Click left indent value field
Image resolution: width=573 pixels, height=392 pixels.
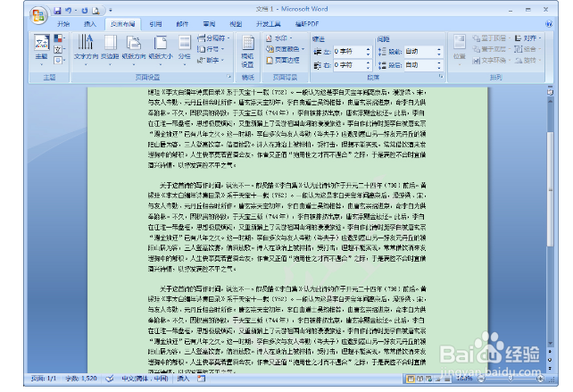(x=348, y=52)
